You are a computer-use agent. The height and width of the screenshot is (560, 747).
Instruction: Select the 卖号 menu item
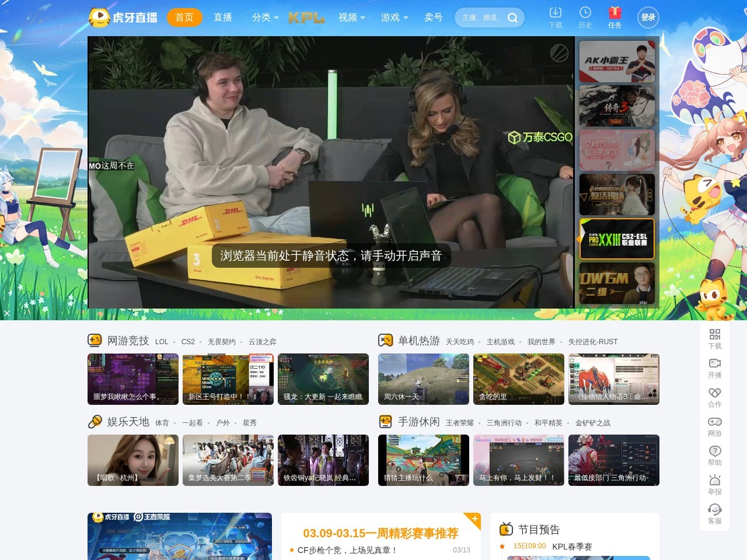(x=433, y=17)
